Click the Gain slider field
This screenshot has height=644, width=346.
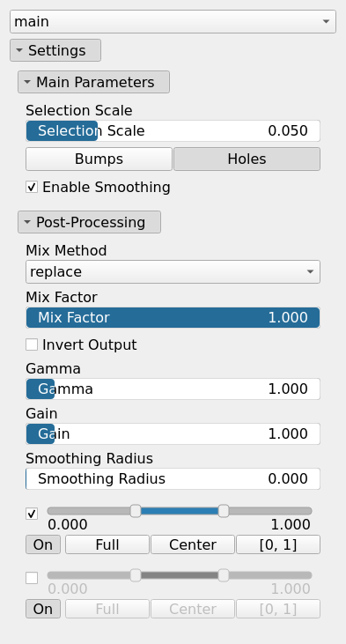[173, 433]
